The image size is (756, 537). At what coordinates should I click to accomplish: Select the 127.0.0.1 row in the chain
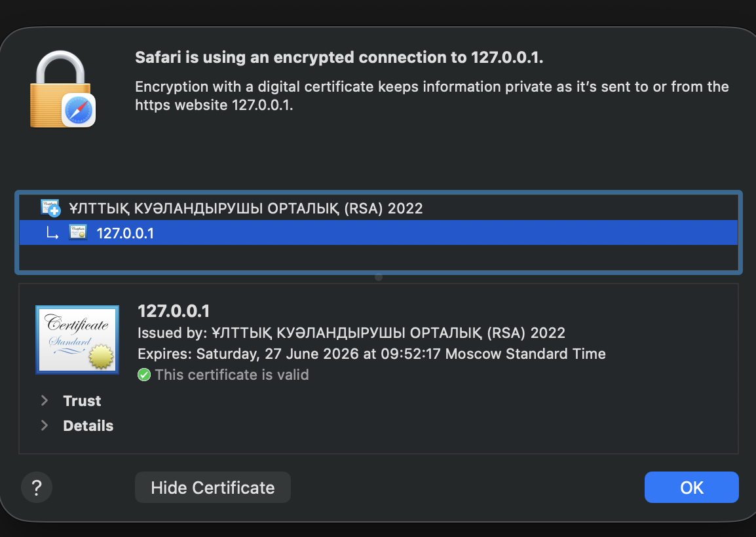point(125,232)
